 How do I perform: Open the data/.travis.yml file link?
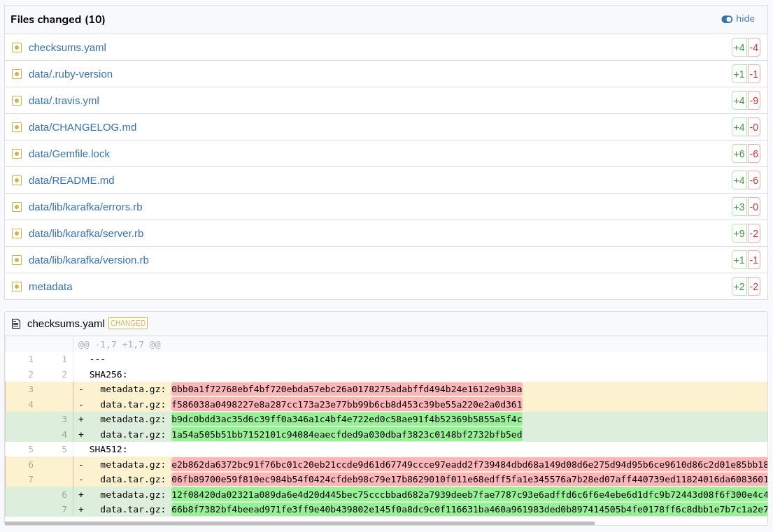click(x=64, y=101)
